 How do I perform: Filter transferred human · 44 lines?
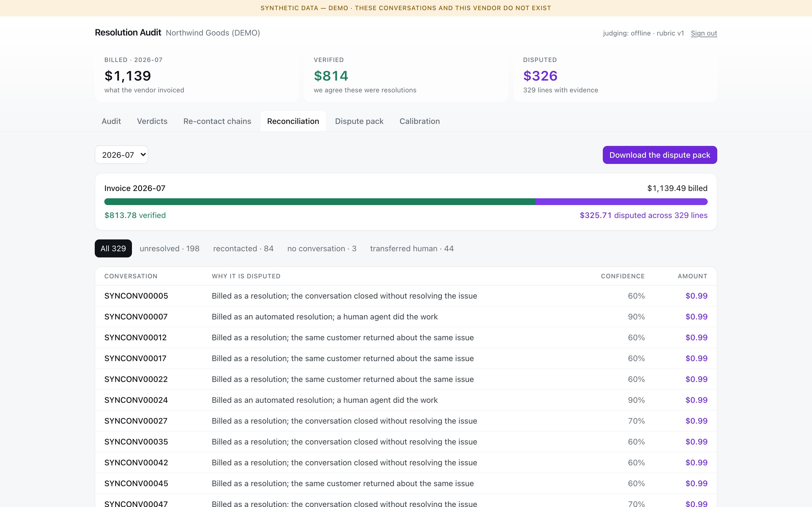tap(412, 248)
